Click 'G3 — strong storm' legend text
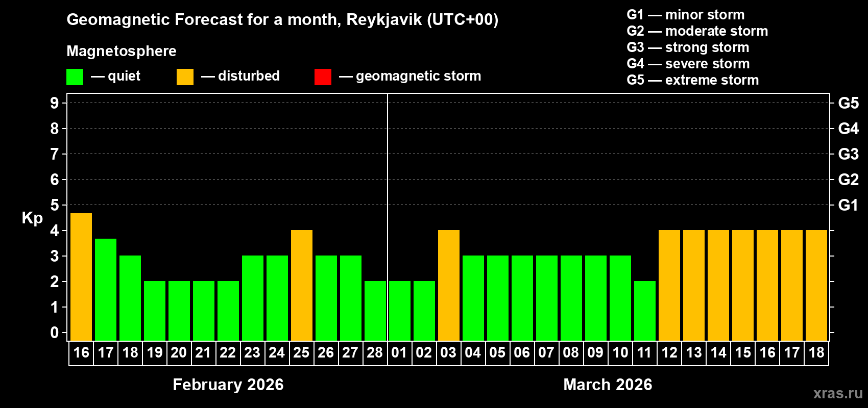Image resolution: width=868 pixels, height=408 pixels. tap(688, 47)
